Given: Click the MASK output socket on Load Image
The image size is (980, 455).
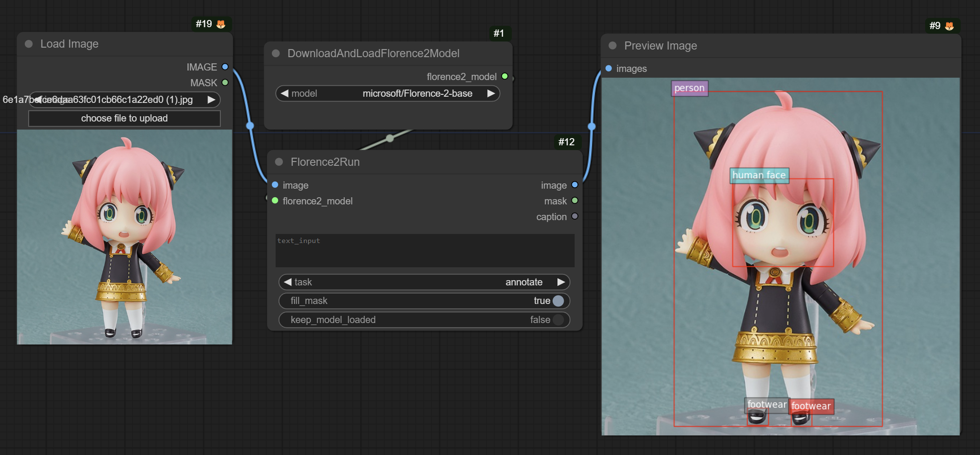Looking at the screenshot, I should click(225, 82).
